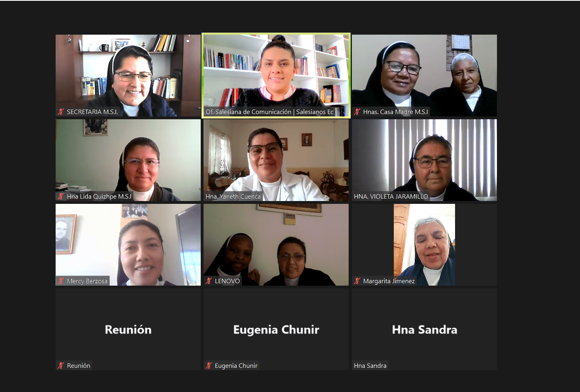Select the LENOVO video tile with two participants
This screenshot has width=580, height=392.
click(276, 245)
